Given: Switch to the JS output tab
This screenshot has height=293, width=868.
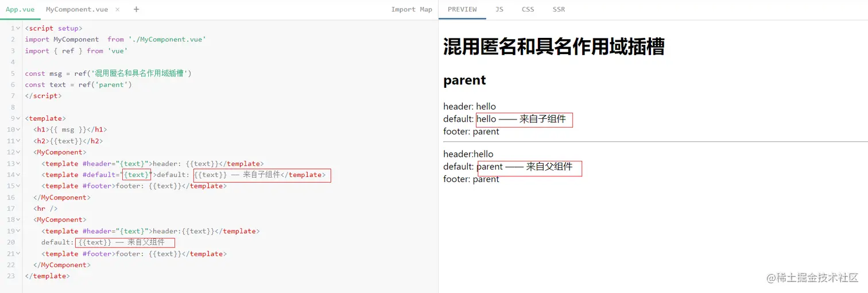Looking at the screenshot, I should click(x=499, y=9).
